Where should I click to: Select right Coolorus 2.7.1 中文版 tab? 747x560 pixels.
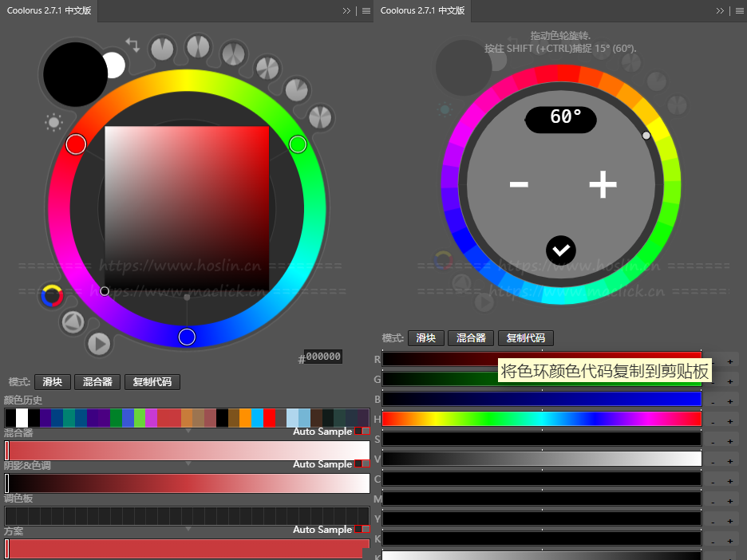(422, 10)
